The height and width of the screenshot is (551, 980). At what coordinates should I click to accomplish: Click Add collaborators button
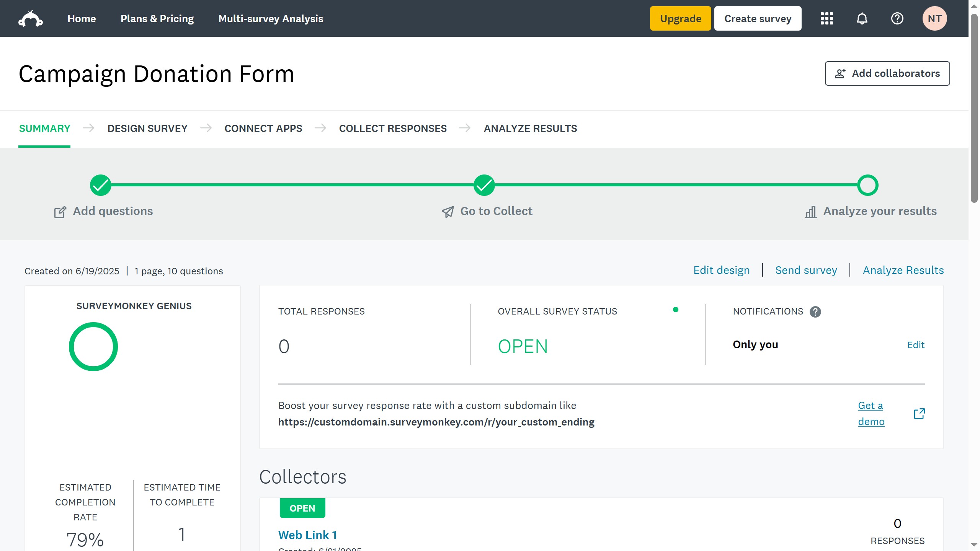tap(887, 73)
